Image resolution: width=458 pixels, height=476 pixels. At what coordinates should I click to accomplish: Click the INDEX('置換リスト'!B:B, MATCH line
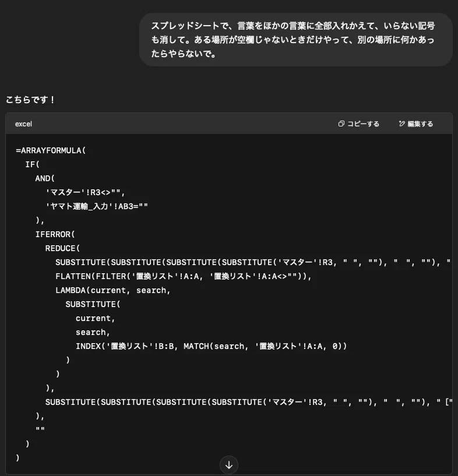pyautogui.click(x=211, y=346)
